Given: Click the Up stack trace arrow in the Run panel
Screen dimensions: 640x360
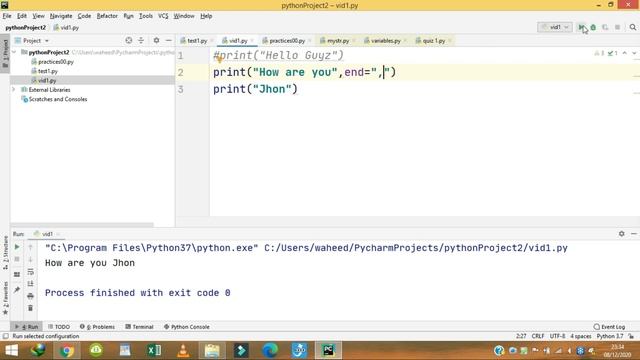Looking at the screenshot, I should (30, 247).
